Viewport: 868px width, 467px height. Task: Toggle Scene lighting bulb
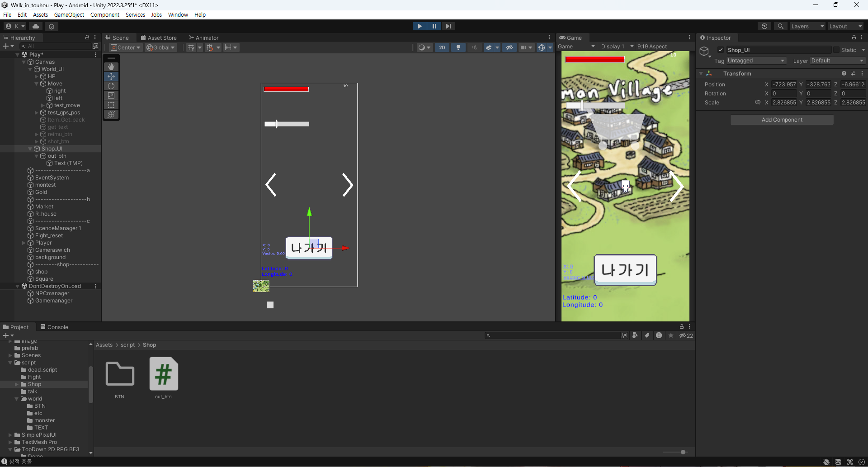[458, 47]
